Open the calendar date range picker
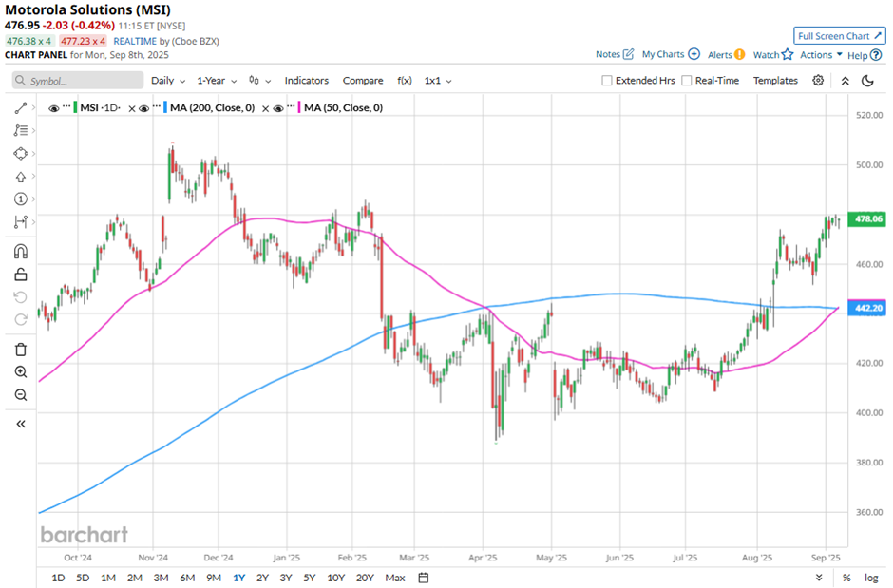Image resolution: width=893 pixels, height=588 pixels. pos(423,578)
